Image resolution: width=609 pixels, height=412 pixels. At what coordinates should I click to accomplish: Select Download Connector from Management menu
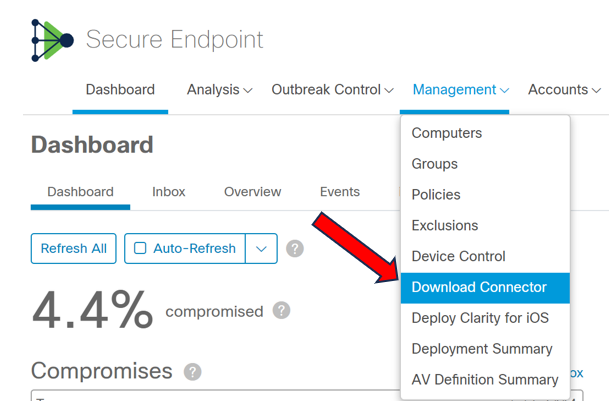479,288
